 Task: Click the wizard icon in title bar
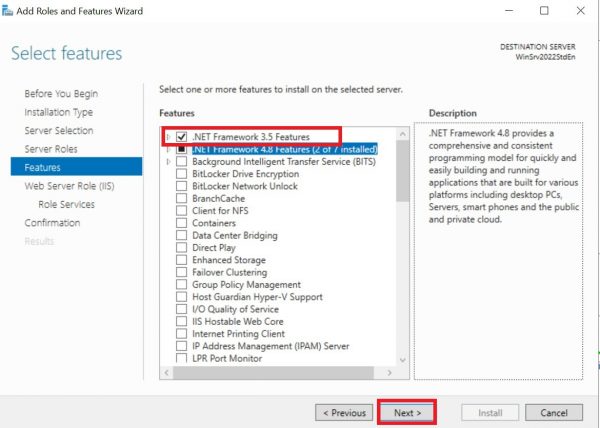point(7,11)
